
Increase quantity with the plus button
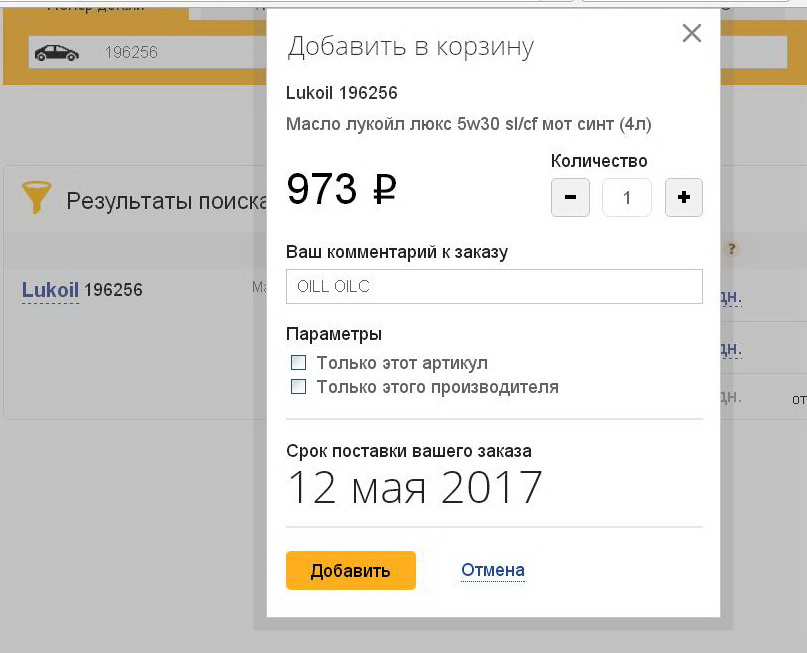(683, 198)
